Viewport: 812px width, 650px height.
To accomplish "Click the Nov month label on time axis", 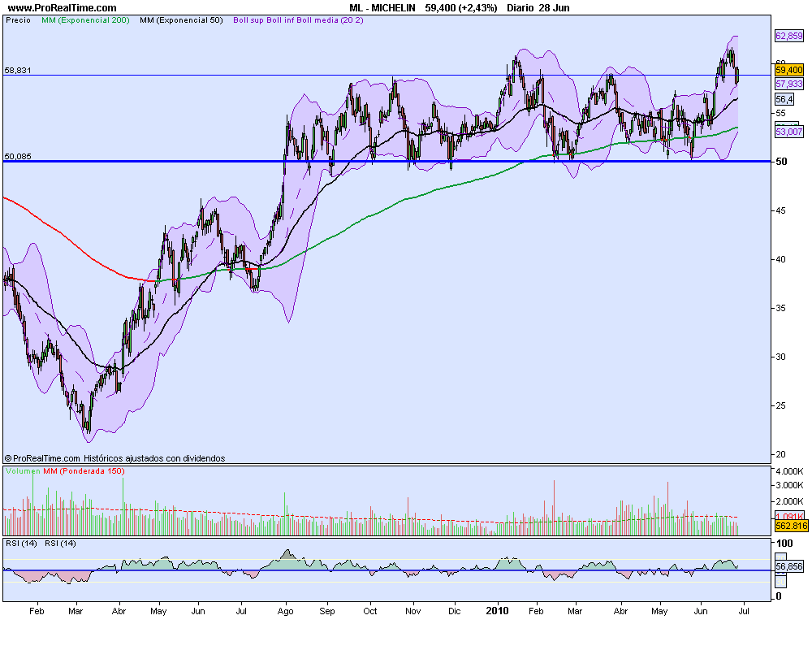I will tap(412, 611).
